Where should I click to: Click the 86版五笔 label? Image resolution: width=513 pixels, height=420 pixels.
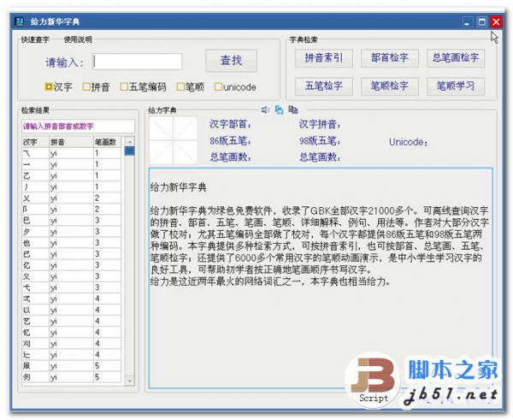pos(230,141)
